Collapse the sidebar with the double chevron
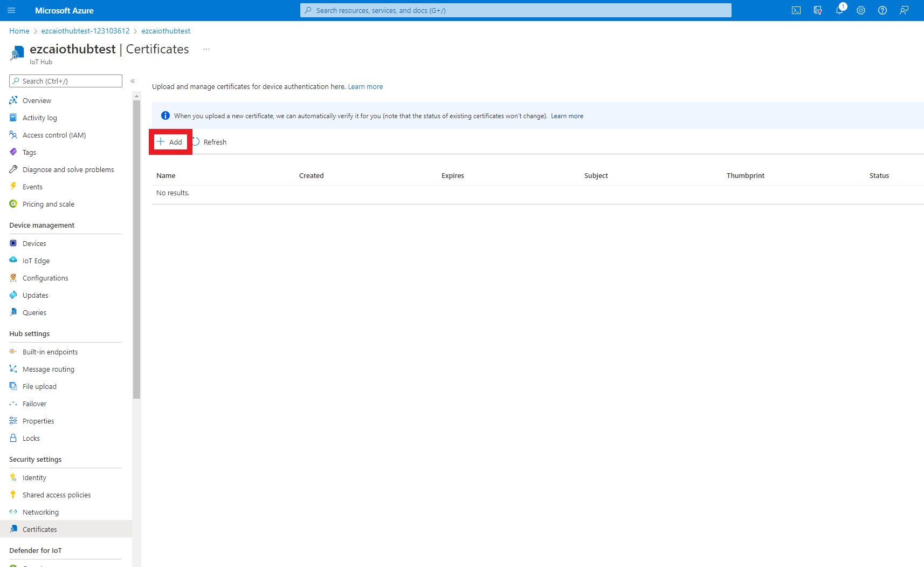The image size is (924, 567). tap(133, 81)
